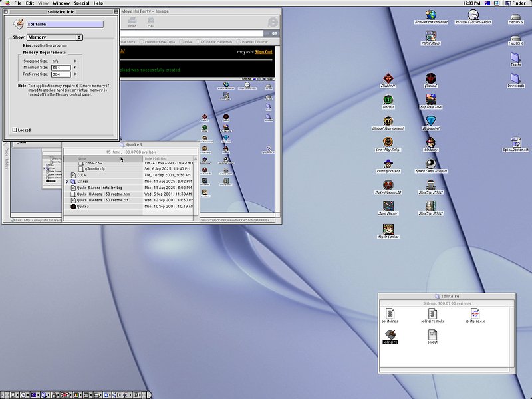
Task: Select Quake III Arena 130 readme.htm row
Action: coord(128,194)
